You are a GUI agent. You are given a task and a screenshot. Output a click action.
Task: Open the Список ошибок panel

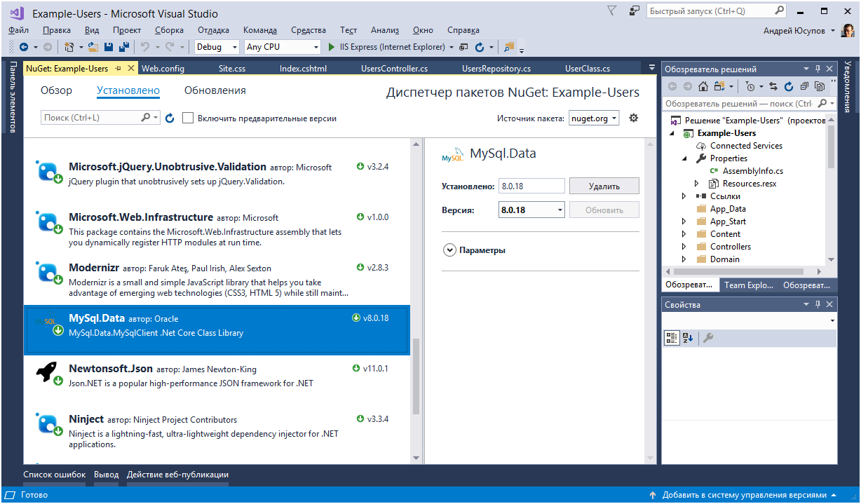pyautogui.click(x=55, y=475)
